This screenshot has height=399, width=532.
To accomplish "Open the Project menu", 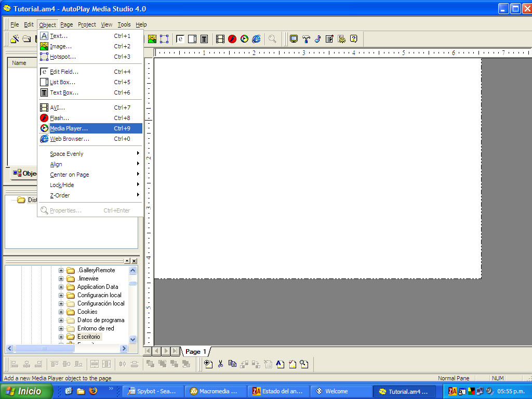I will tap(87, 24).
